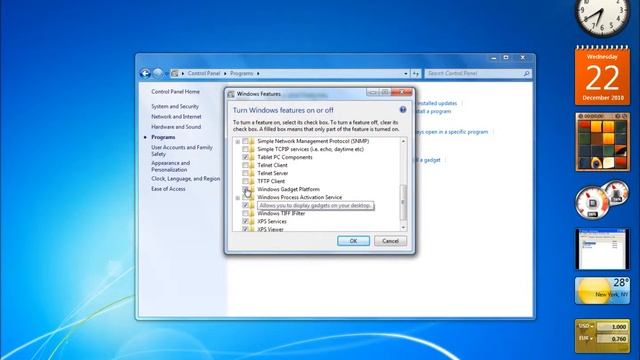The height and width of the screenshot is (360, 640).
Task: Select the Windows Process Activation Service row
Action: pyautogui.click(x=300, y=197)
